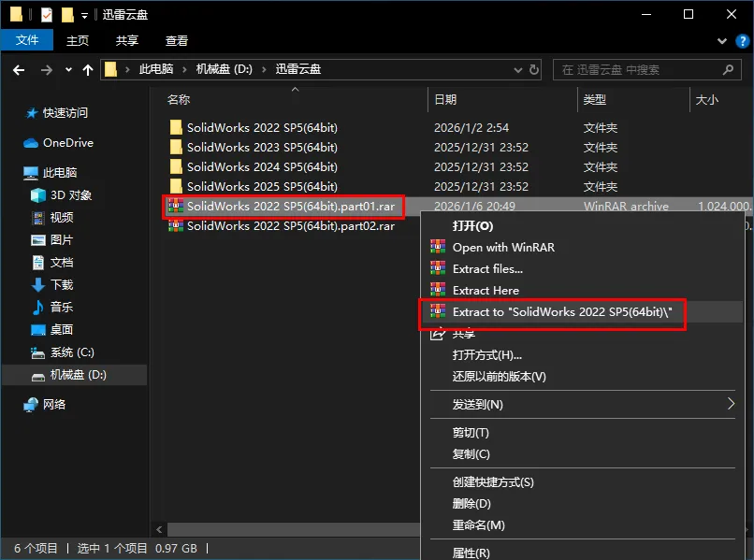Switch to the 查看 ribbon tab
The height and width of the screenshot is (560, 754).
coord(177,40)
